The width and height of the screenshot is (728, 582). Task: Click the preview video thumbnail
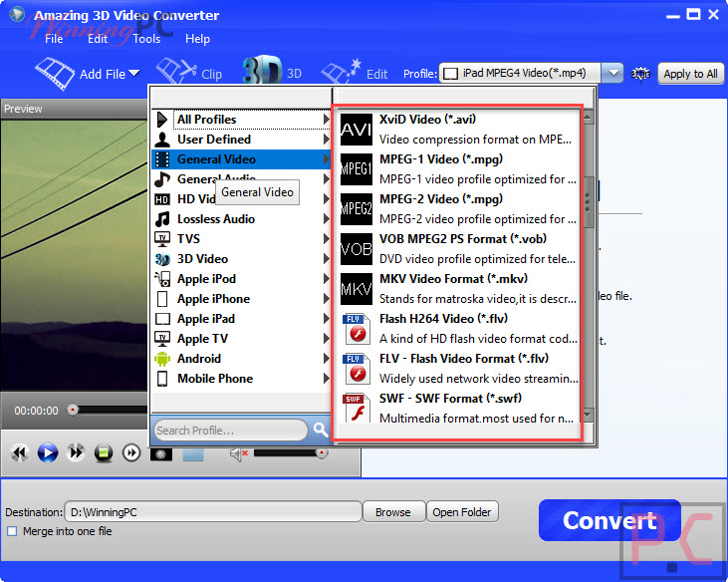point(74,254)
